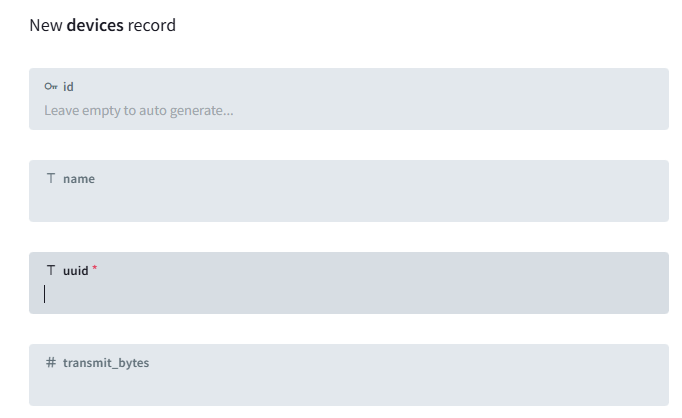Click the key icon beside id
Viewport: 682px width, 418px height.
click(x=51, y=87)
